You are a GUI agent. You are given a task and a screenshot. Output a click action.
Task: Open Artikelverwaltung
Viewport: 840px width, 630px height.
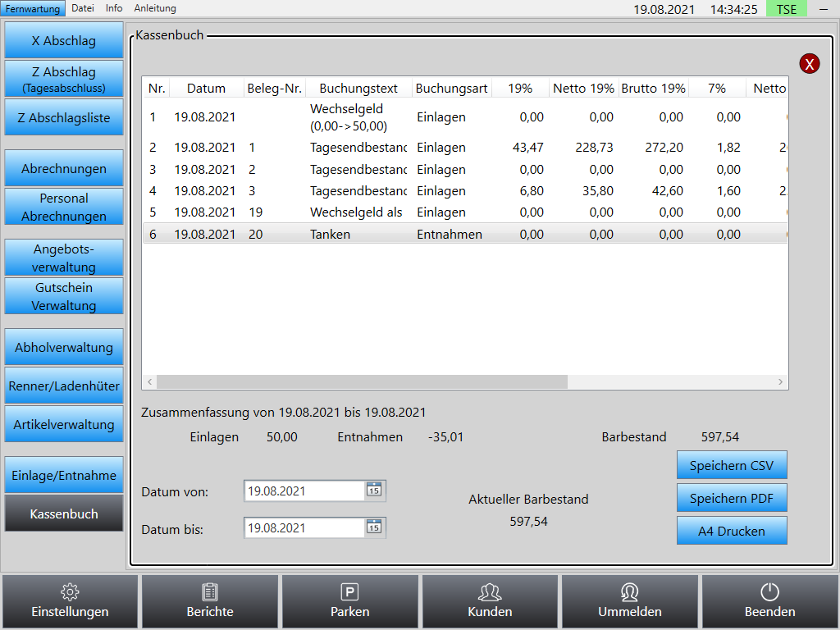click(64, 424)
